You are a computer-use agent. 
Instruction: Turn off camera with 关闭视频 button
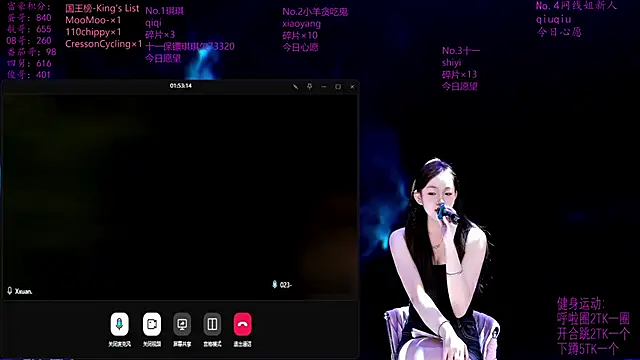(x=152, y=324)
